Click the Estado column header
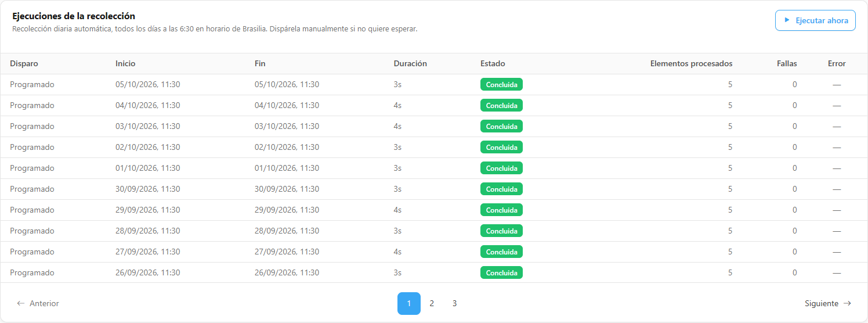The image size is (868, 323). tap(493, 63)
